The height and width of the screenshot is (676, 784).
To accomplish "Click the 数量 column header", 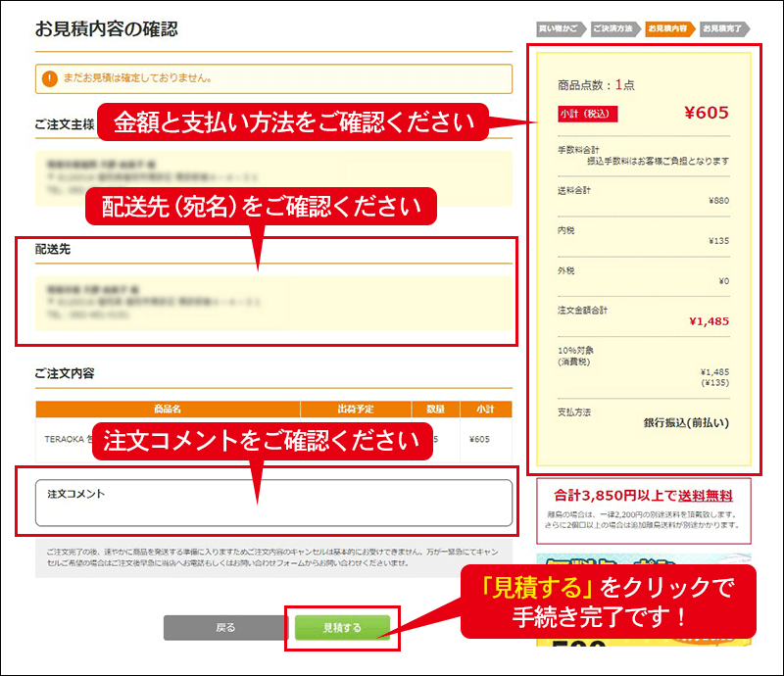I will point(434,410).
